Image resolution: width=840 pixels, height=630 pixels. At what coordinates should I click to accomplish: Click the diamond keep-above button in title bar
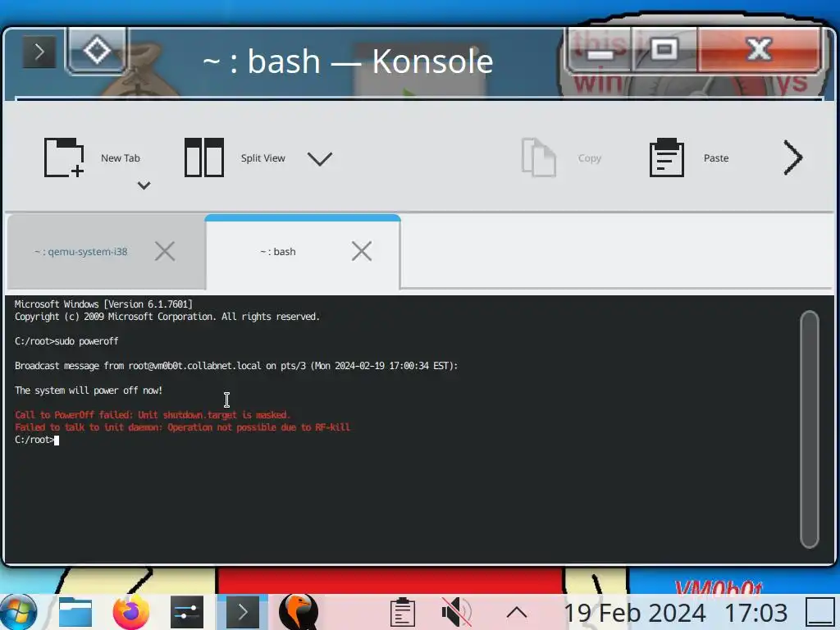pyautogui.click(x=97, y=51)
